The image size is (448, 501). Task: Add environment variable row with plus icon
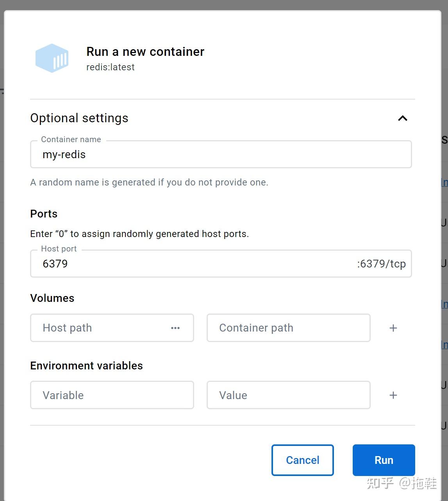coord(393,395)
